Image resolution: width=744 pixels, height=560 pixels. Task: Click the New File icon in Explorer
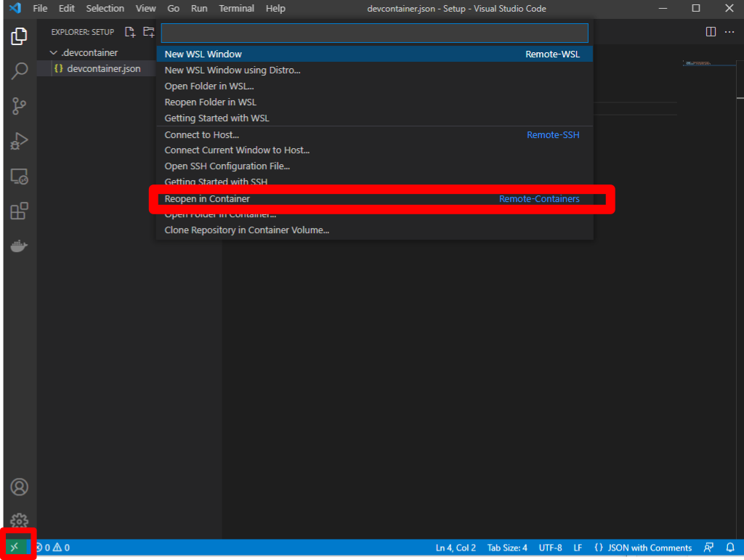point(130,32)
